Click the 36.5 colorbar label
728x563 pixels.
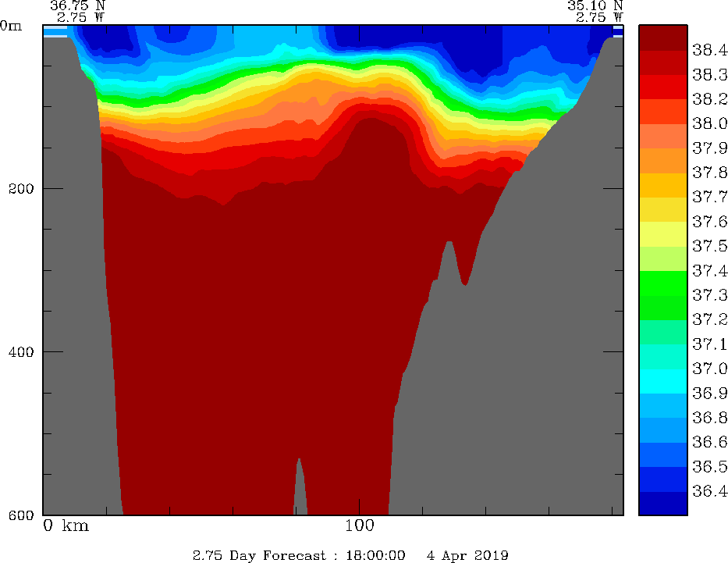coord(710,466)
